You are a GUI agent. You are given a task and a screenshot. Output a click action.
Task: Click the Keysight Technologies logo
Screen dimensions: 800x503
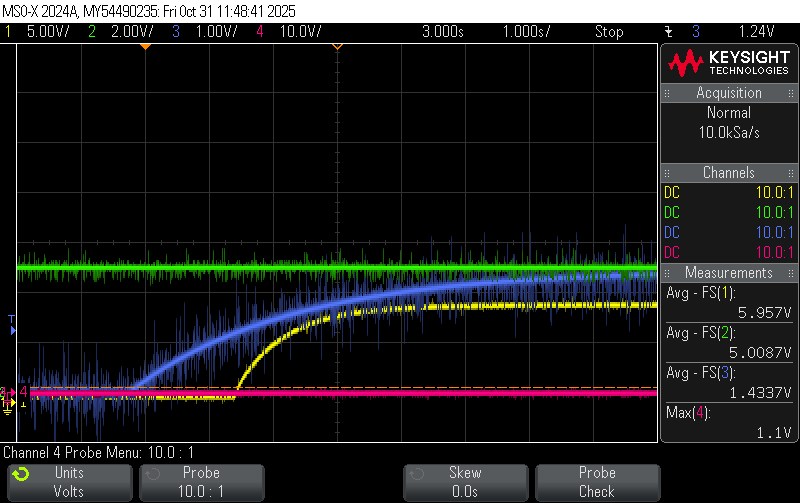(x=729, y=63)
